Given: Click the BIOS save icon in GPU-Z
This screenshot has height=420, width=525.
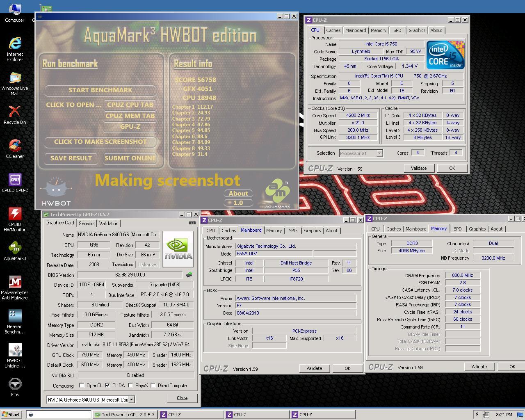Looking at the screenshot, I should (x=189, y=274).
